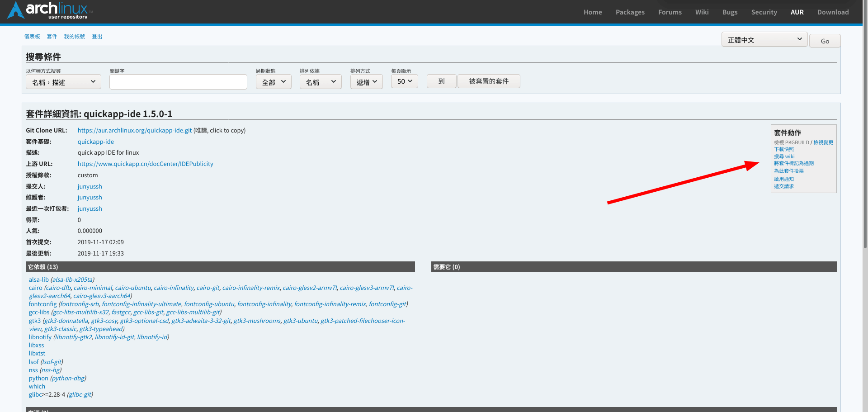The image size is (868, 412).
Task: Open the cairo dependency link
Action: tap(36, 288)
